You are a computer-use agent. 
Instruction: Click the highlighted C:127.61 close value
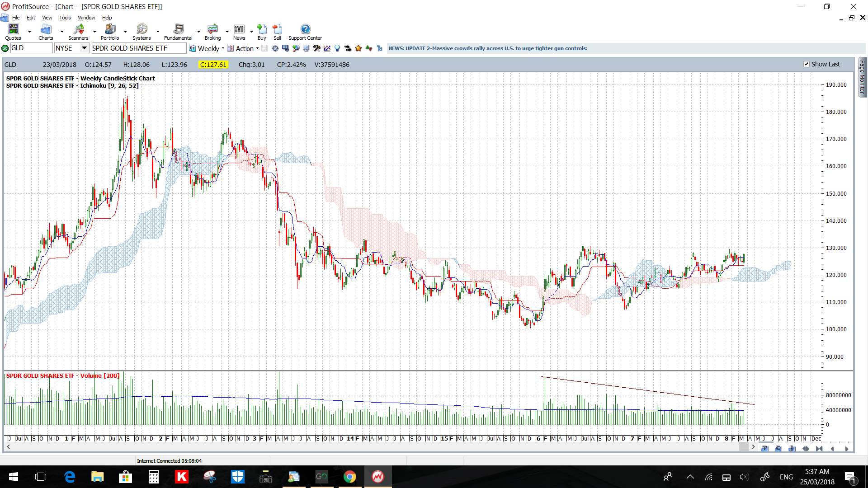click(213, 65)
